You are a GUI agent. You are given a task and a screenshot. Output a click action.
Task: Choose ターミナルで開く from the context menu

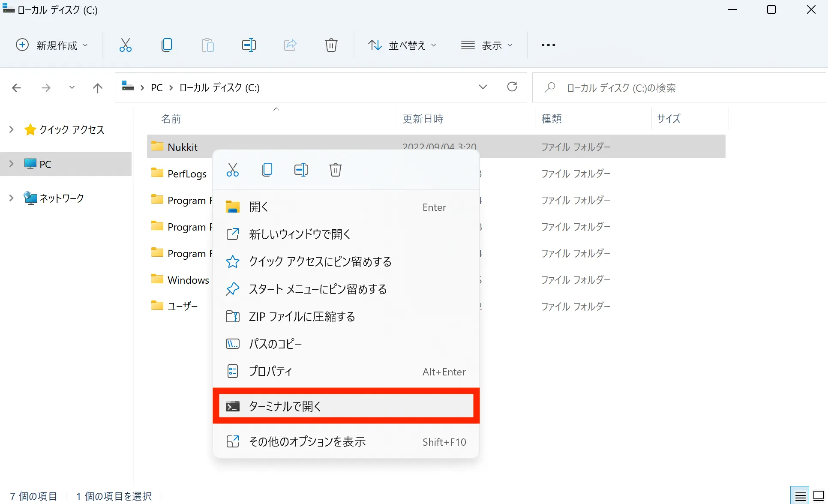(346, 406)
